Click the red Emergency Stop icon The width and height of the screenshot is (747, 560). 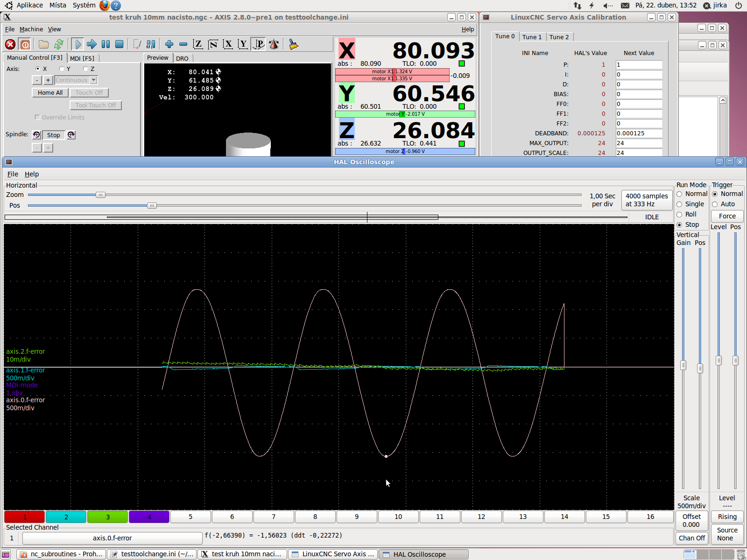[10, 44]
